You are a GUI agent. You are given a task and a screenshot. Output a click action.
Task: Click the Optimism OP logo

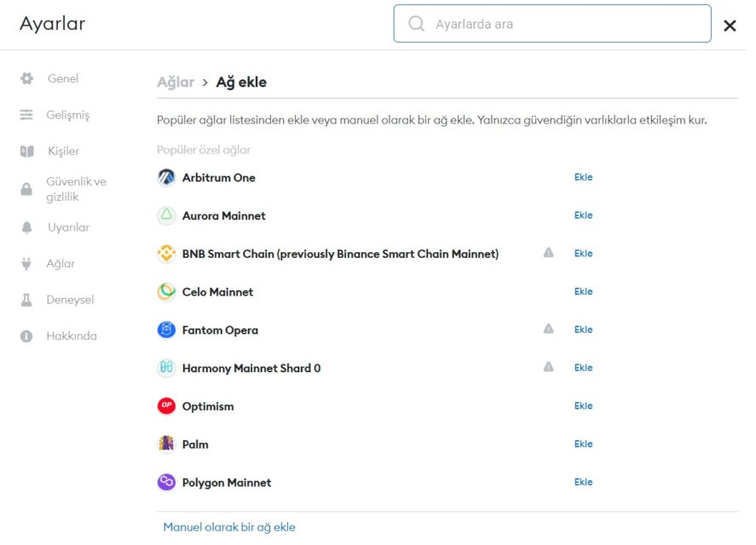pyautogui.click(x=166, y=405)
